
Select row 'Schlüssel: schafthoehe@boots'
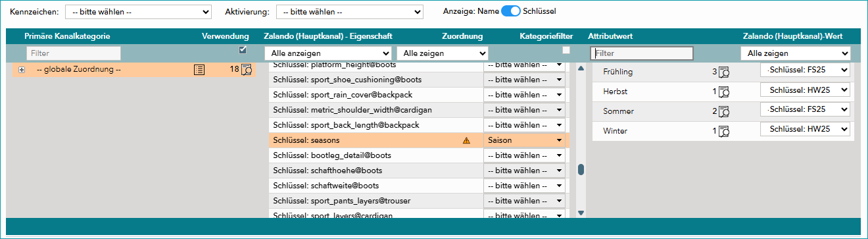click(420, 171)
